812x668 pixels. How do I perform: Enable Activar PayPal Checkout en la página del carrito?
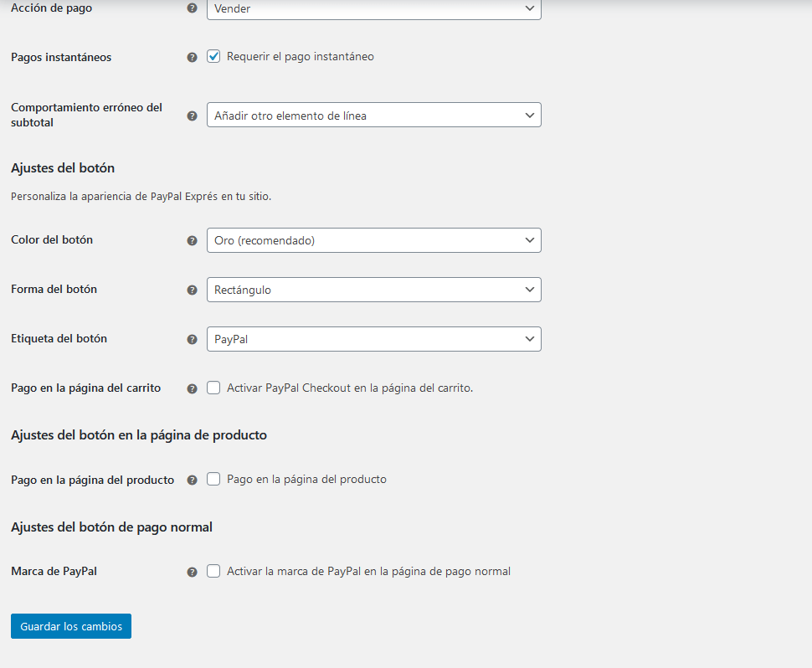point(213,388)
